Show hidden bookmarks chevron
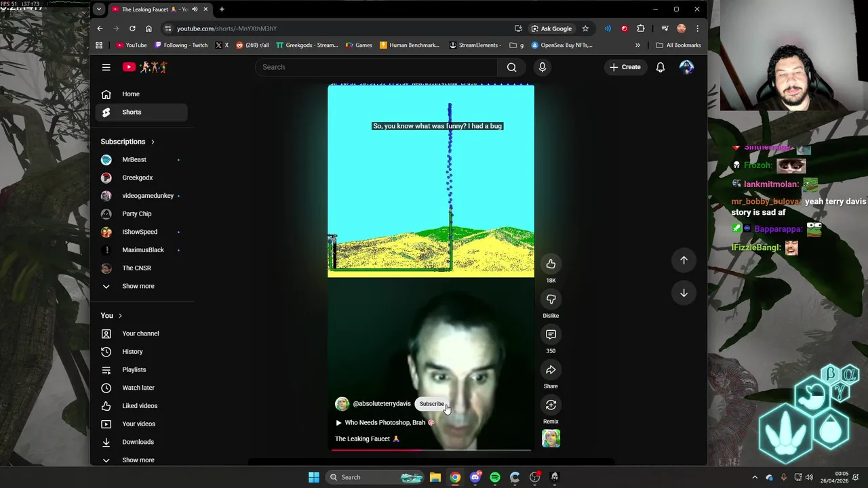 click(x=637, y=45)
